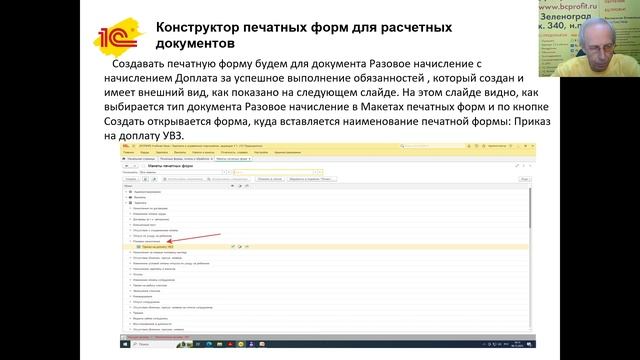Screen dimensions: 640x360
Task: Click the get-link icon beside the form's close button
Action: (517, 166)
